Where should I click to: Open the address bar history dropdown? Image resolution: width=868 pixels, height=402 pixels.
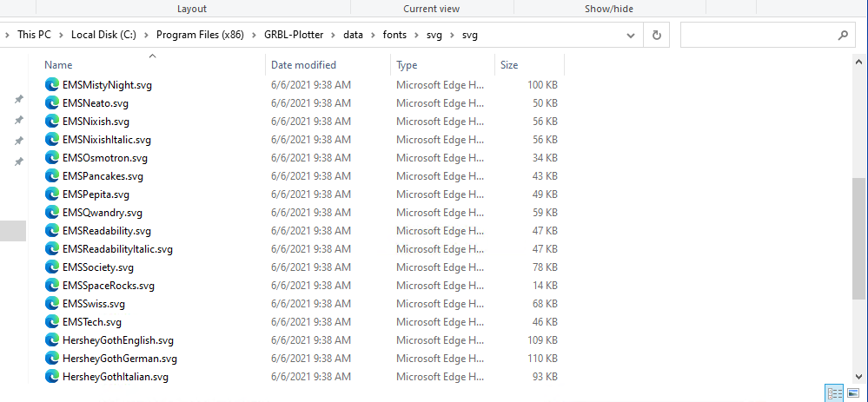632,36
